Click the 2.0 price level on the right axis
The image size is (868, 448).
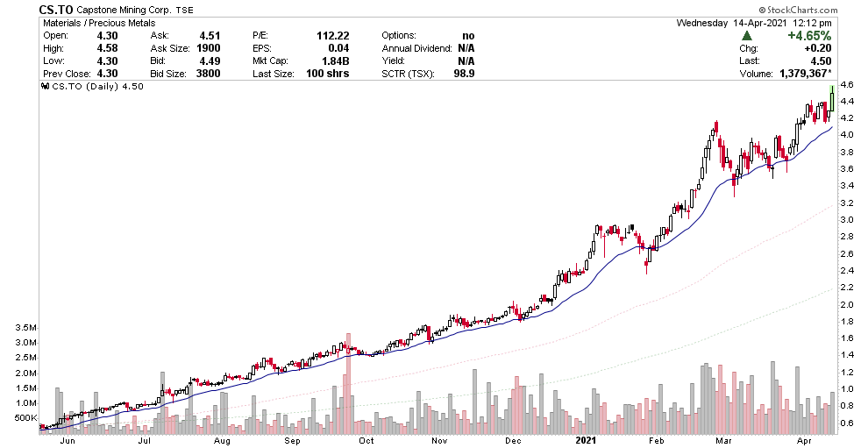coord(848,305)
